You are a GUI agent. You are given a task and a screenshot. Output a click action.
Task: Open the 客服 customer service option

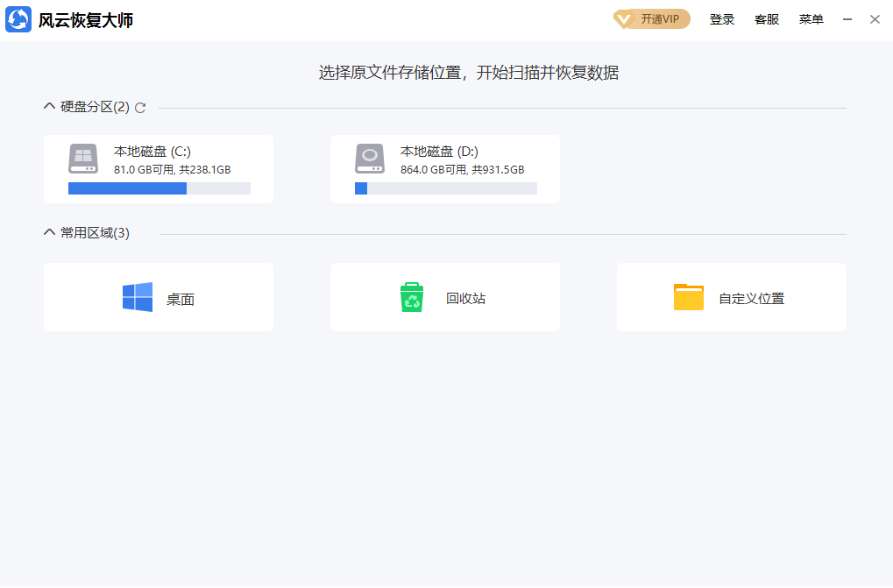(x=767, y=19)
